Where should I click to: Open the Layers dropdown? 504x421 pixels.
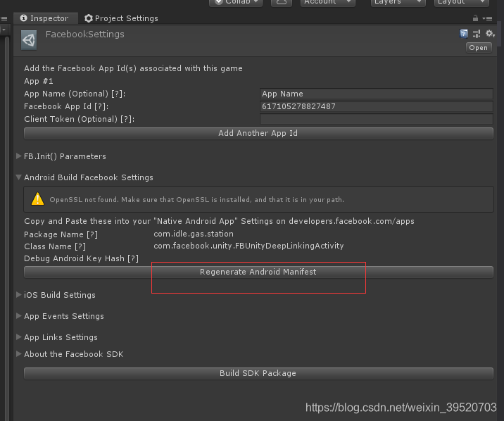pyautogui.click(x=398, y=3)
